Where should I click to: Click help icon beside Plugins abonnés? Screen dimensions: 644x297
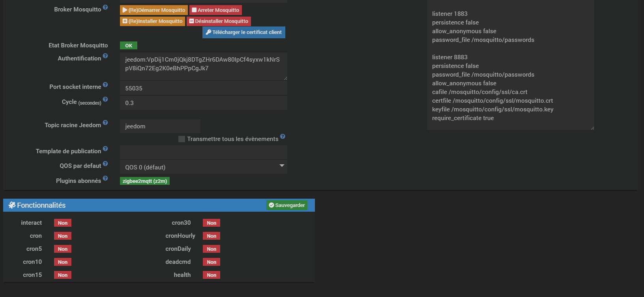tap(105, 179)
